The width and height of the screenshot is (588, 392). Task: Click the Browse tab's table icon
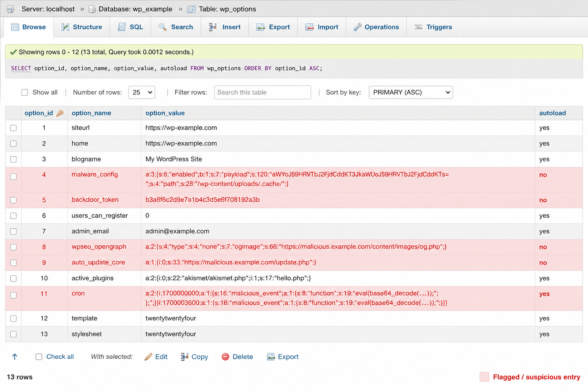[x=15, y=27]
